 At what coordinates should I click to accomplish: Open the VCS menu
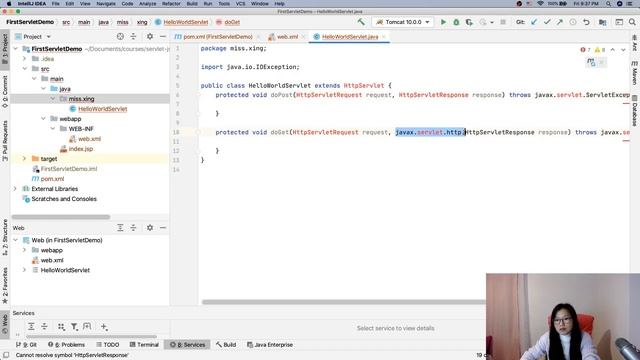(240, 4)
